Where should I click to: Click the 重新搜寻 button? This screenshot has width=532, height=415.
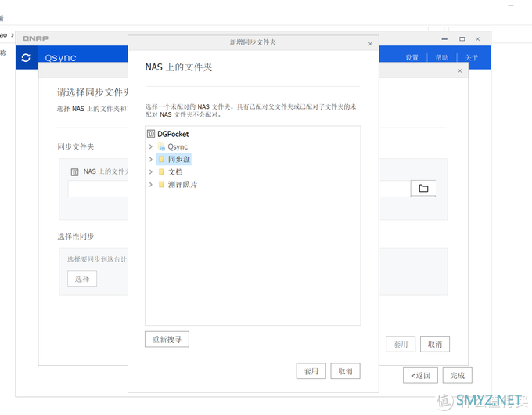click(167, 339)
